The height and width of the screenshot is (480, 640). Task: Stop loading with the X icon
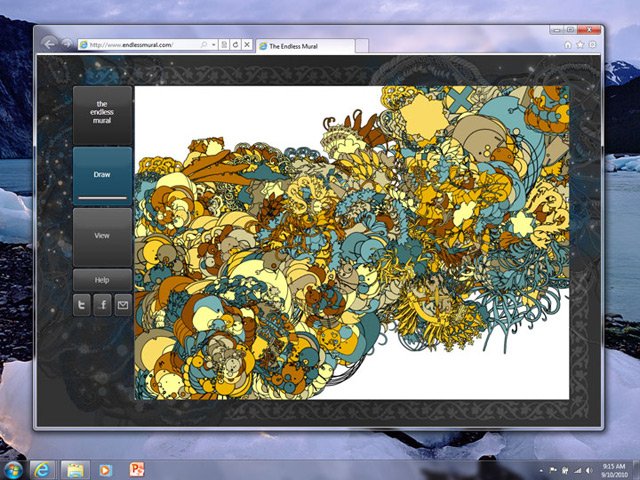(247, 45)
